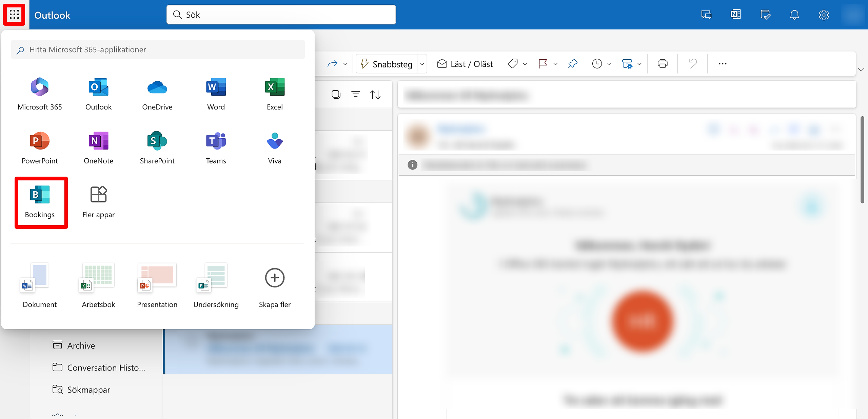Toggle select-all messages icon
868x419 pixels.
coord(336,94)
